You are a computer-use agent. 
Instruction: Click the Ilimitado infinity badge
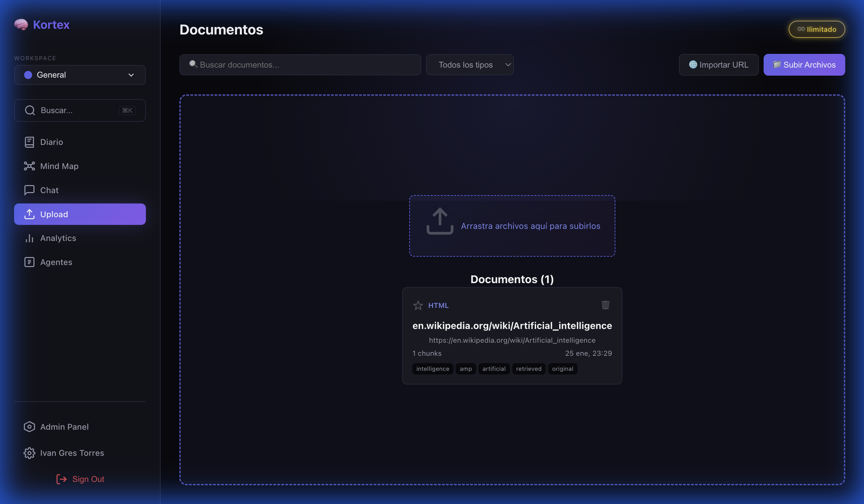pyautogui.click(x=817, y=29)
